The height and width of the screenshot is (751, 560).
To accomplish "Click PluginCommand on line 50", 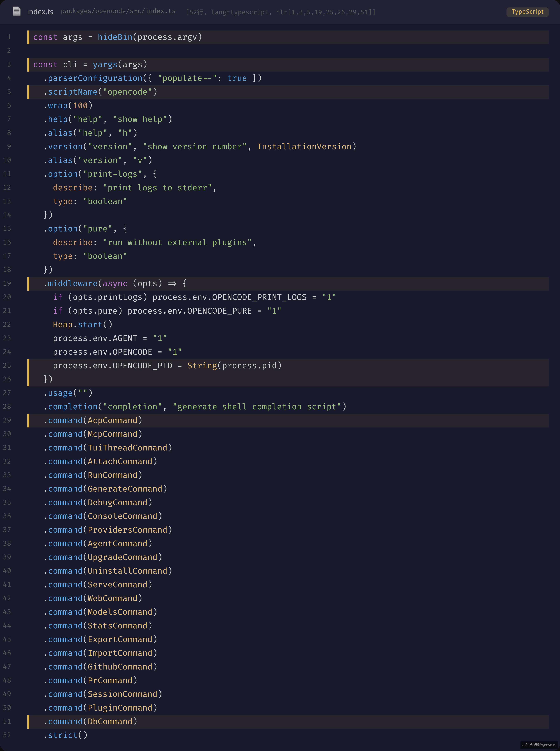I will 120,708.
